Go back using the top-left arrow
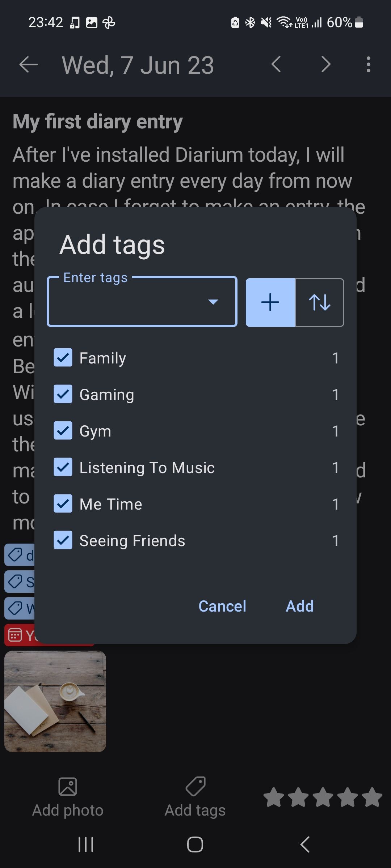The height and width of the screenshot is (868, 391). (x=28, y=65)
